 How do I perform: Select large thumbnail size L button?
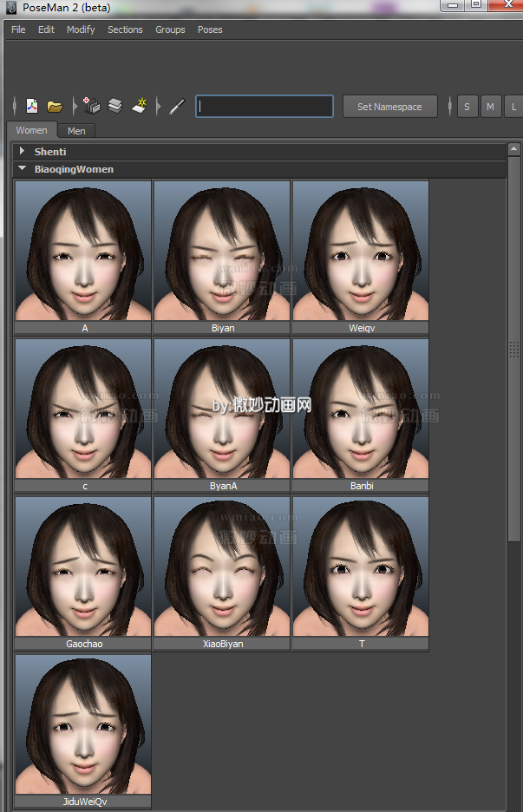click(513, 107)
